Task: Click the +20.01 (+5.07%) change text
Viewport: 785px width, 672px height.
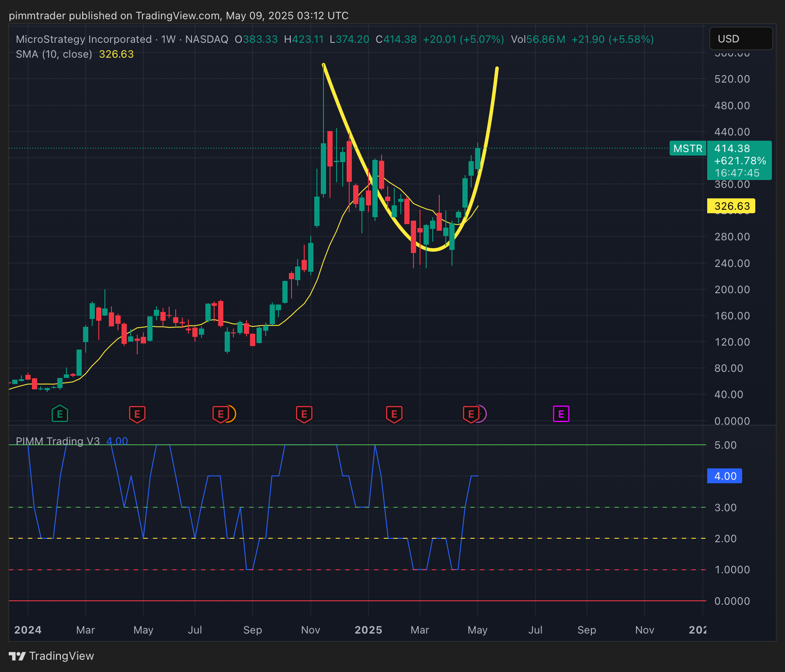Action: pos(463,39)
